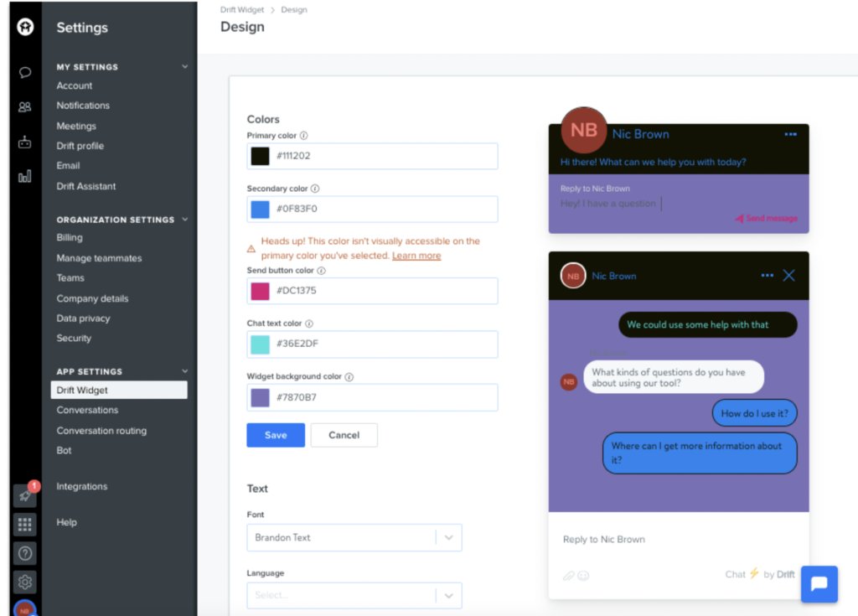Open Account settings
Screen dimensions: 858x616
[x=75, y=85]
